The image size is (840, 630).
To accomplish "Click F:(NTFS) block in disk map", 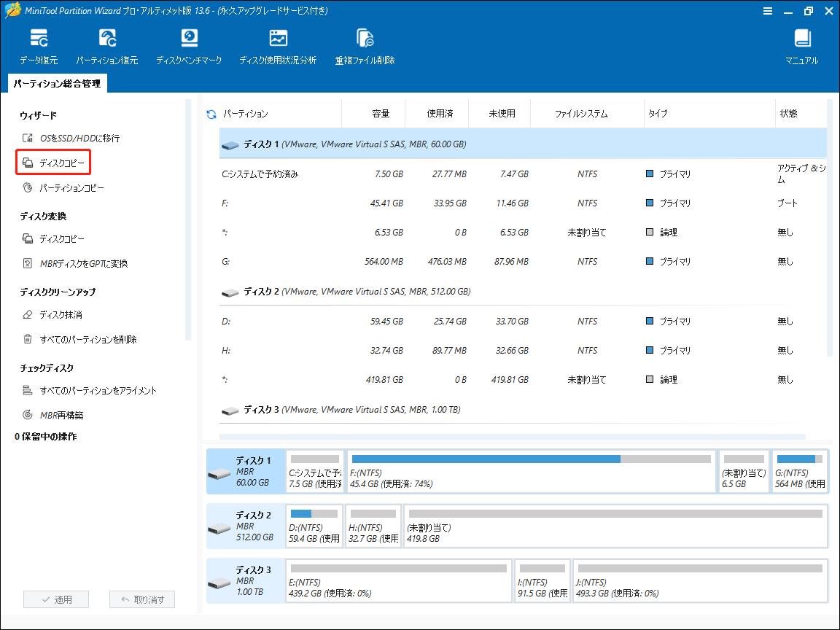I will point(532,472).
